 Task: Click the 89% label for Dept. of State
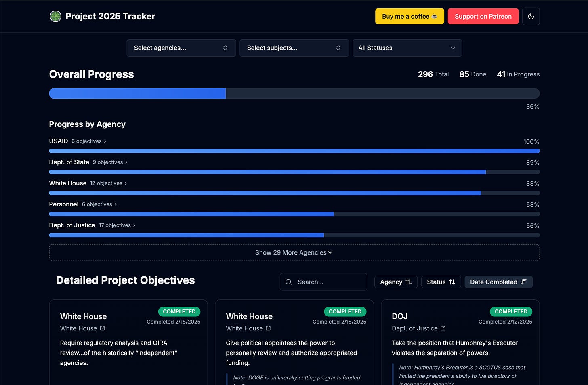pyautogui.click(x=533, y=162)
